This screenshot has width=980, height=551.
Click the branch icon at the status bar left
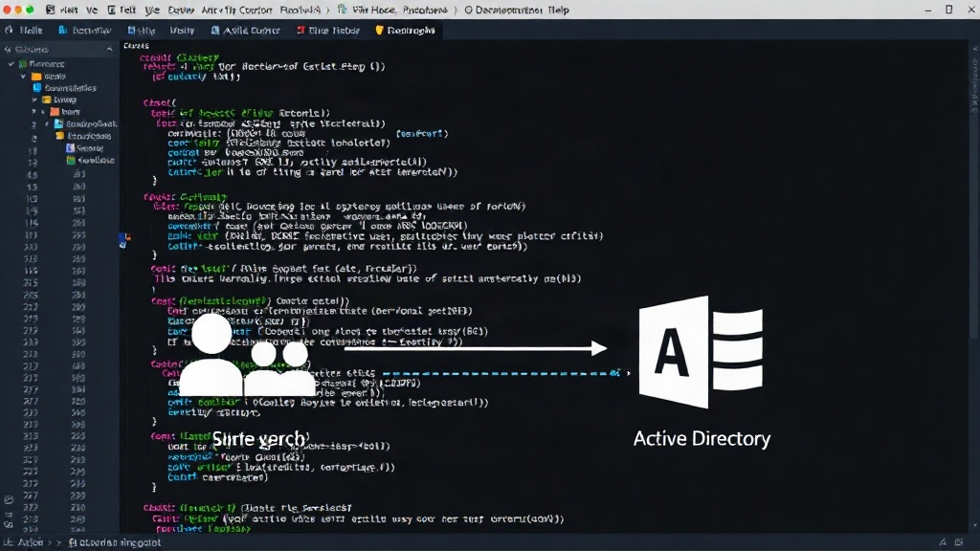[8, 542]
